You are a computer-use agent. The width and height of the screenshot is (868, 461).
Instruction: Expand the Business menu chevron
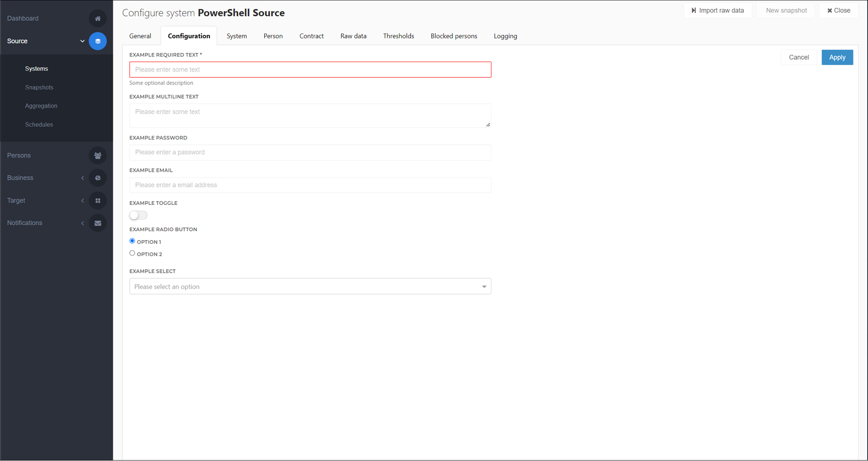coord(82,178)
